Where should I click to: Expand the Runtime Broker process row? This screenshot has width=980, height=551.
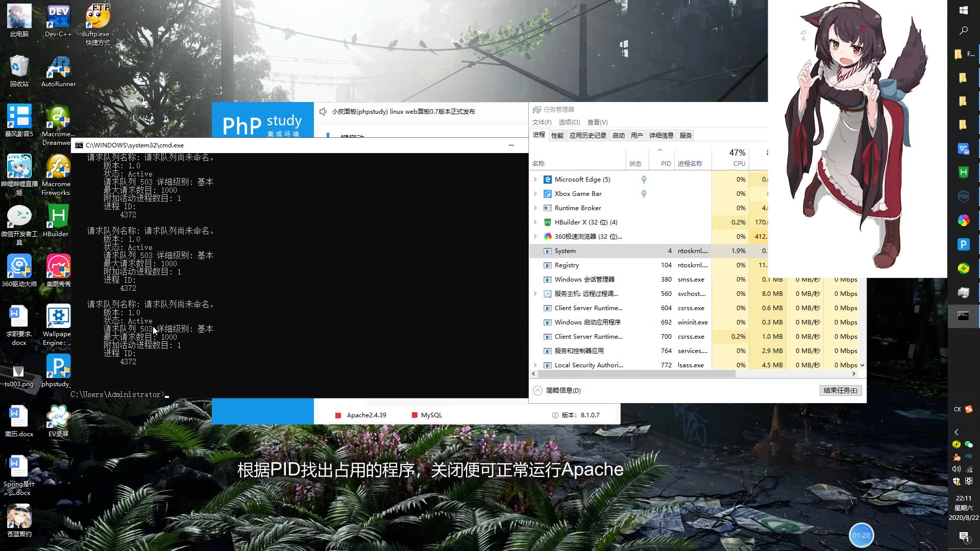(x=535, y=208)
